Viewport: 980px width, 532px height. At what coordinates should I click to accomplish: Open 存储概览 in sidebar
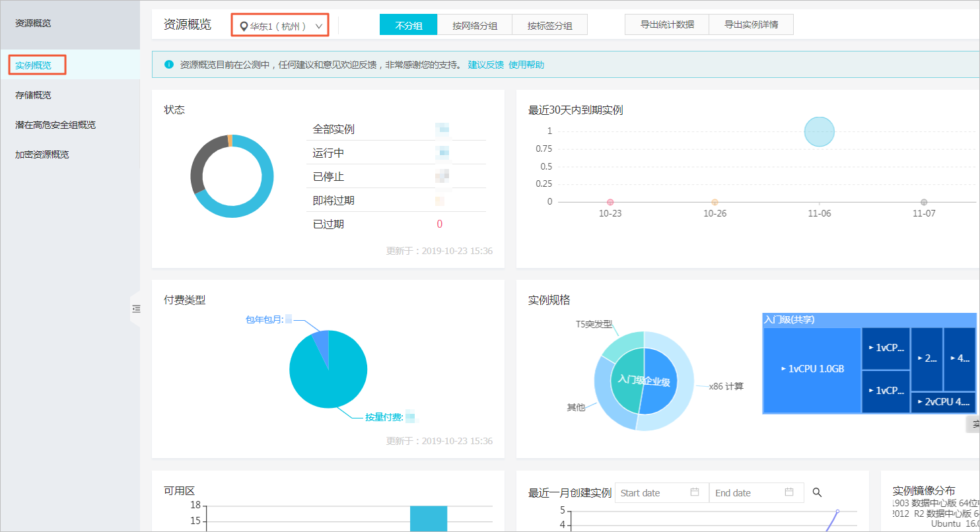33,95
